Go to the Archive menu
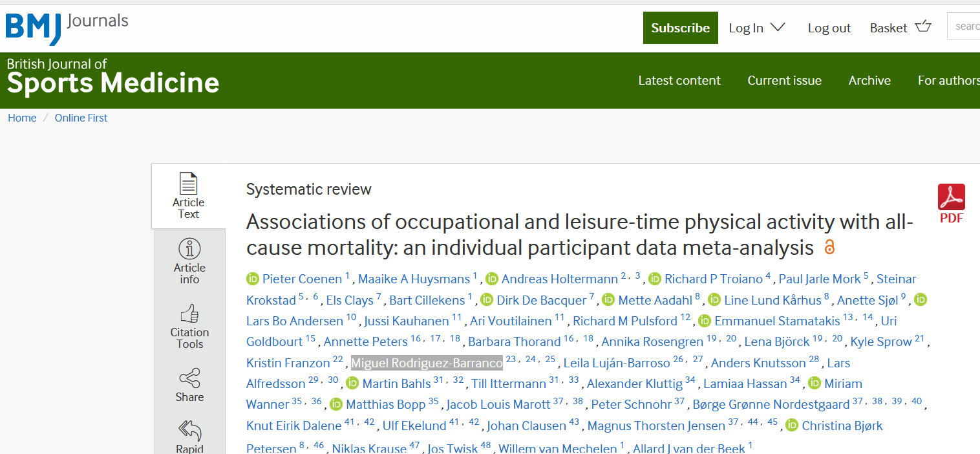This screenshot has height=454, width=980. [869, 80]
